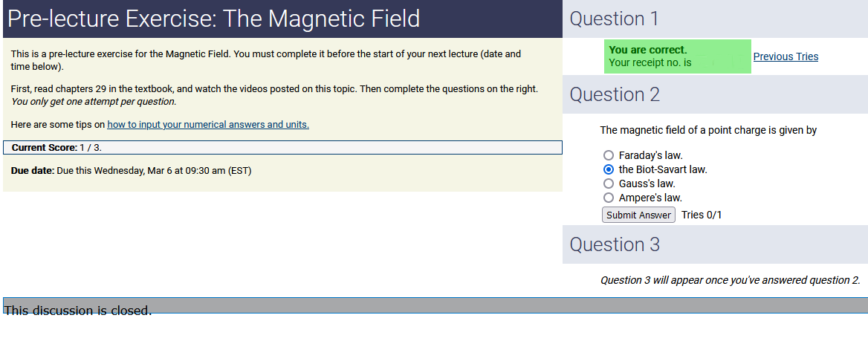
Task: Click the Due date line
Action: point(132,171)
